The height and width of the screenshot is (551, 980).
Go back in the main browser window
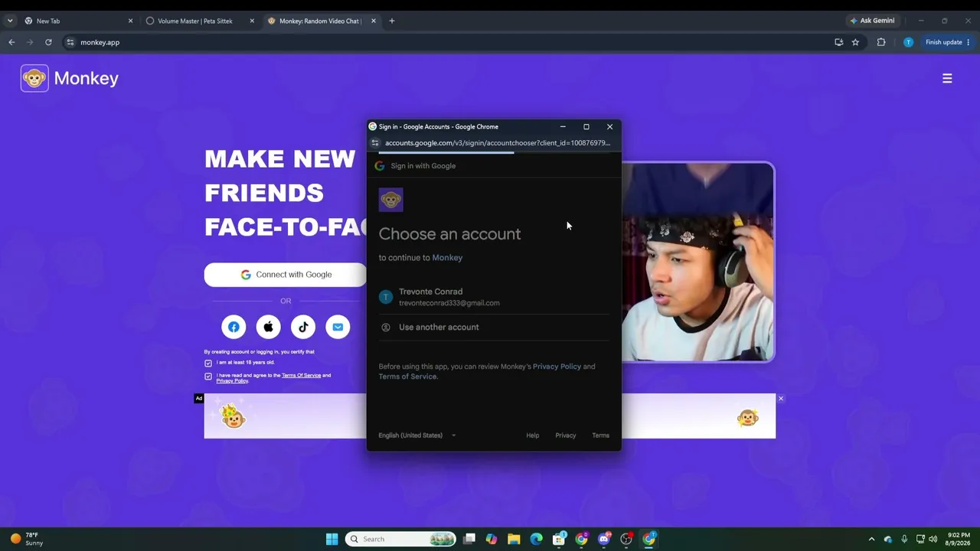[x=11, y=42]
